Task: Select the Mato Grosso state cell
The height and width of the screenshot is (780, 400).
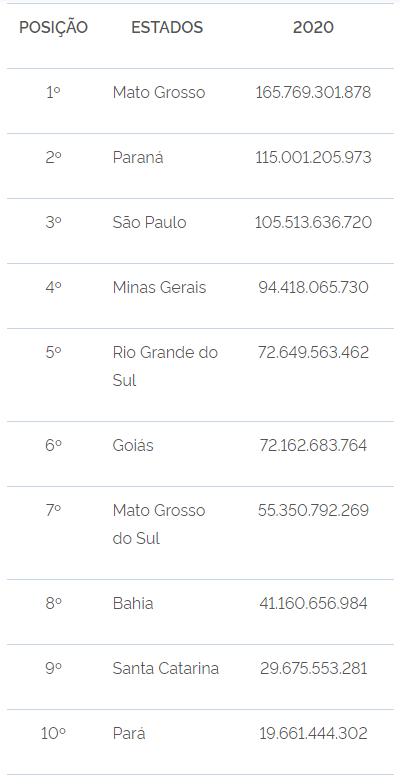Action: pos(159,93)
